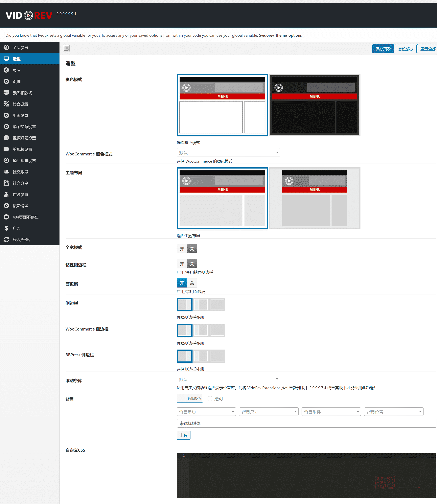437x504 pixels.
Task: Click the 页脚 gear icon in sidebar
Action: (6, 81)
